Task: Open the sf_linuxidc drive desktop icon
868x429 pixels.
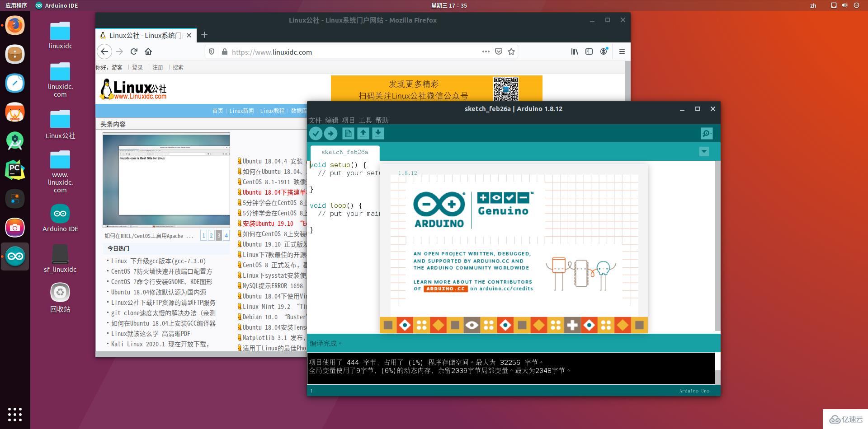Action: click(x=60, y=259)
